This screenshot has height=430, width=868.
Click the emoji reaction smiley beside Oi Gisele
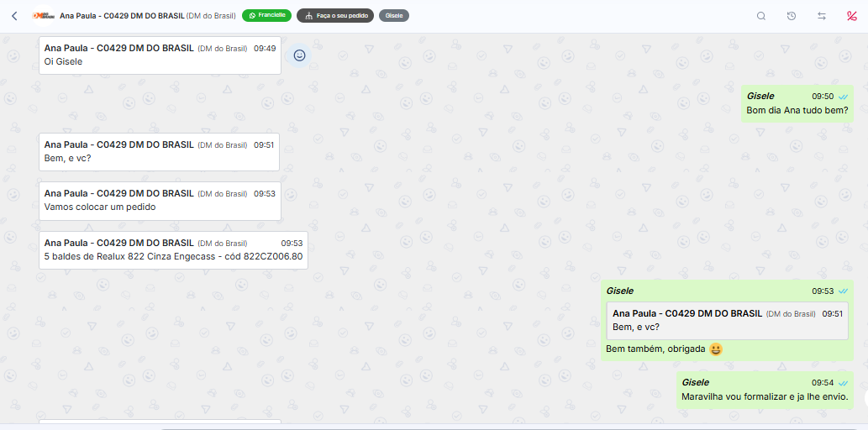click(x=299, y=55)
